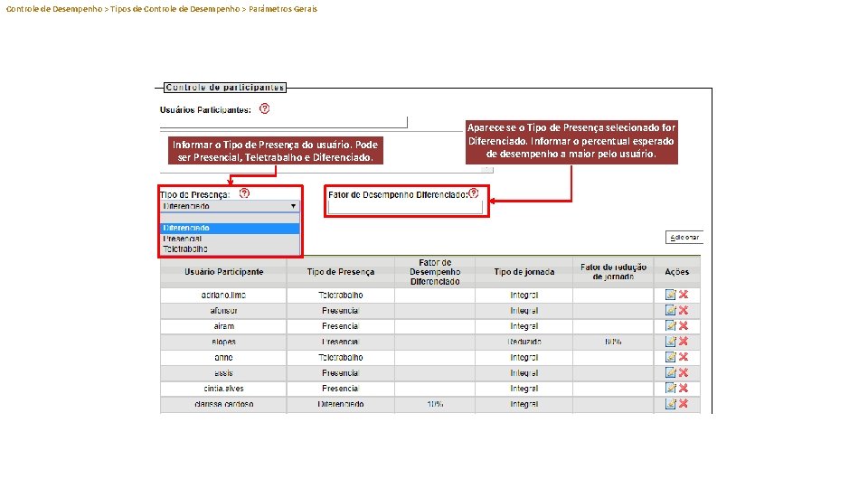Delete the airam participant row
Viewport: 868px width, 488px height.
(x=684, y=326)
